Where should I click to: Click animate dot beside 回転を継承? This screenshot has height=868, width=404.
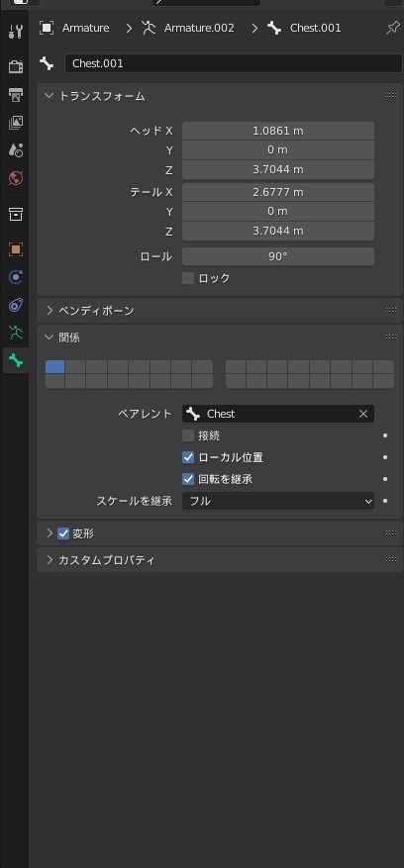[385, 479]
